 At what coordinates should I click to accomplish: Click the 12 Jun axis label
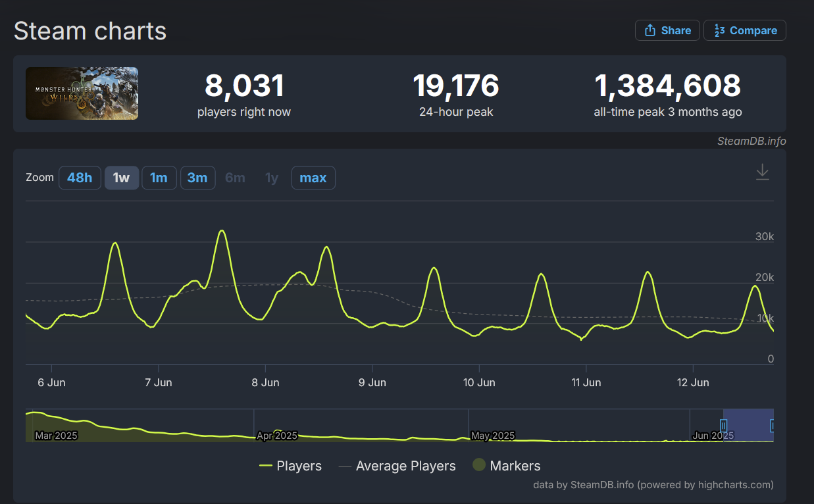(x=693, y=382)
